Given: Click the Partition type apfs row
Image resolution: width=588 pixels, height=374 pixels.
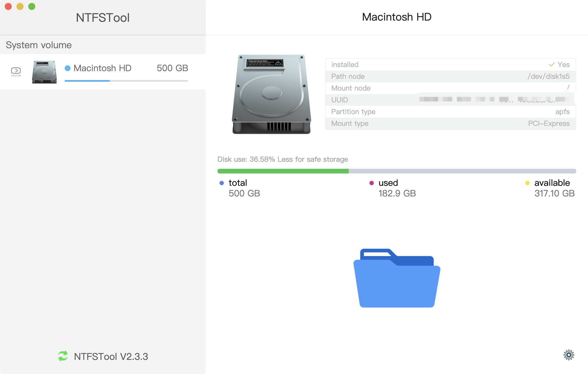Looking at the screenshot, I should [x=450, y=112].
